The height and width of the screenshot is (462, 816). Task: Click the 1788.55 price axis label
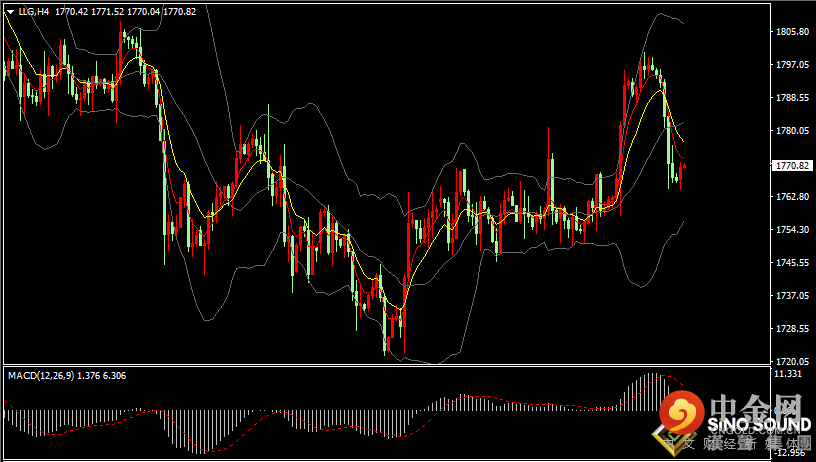click(x=792, y=98)
